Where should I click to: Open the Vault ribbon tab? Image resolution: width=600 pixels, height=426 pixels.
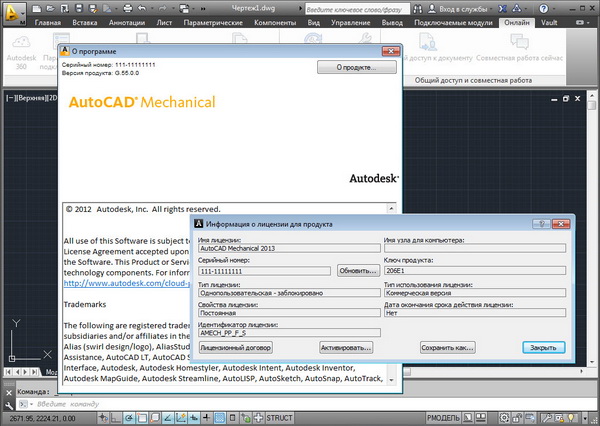tap(577, 21)
